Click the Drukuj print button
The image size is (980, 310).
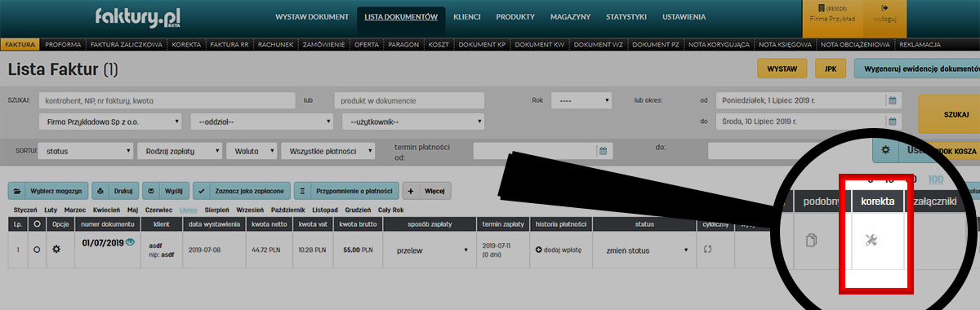(x=114, y=191)
